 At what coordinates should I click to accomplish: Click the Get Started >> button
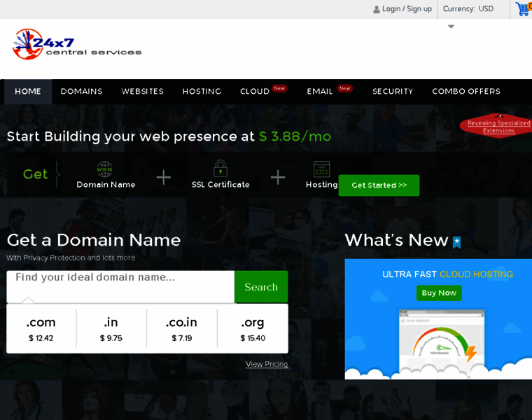click(379, 185)
